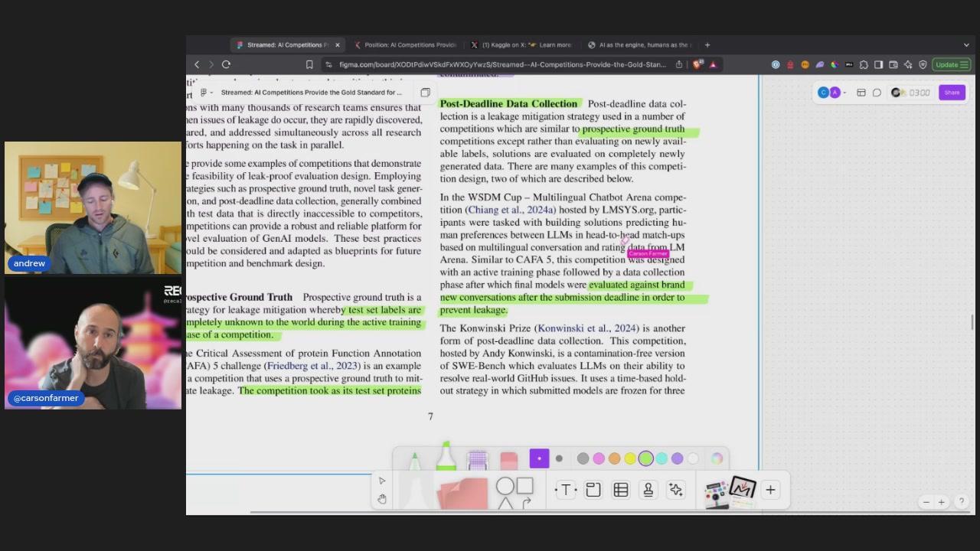Toggle the browser sidebar panel
Screen dimensions: 980x551
coord(879,64)
